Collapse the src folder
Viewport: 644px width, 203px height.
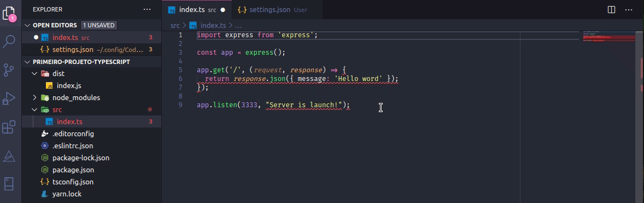[x=34, y=110]
